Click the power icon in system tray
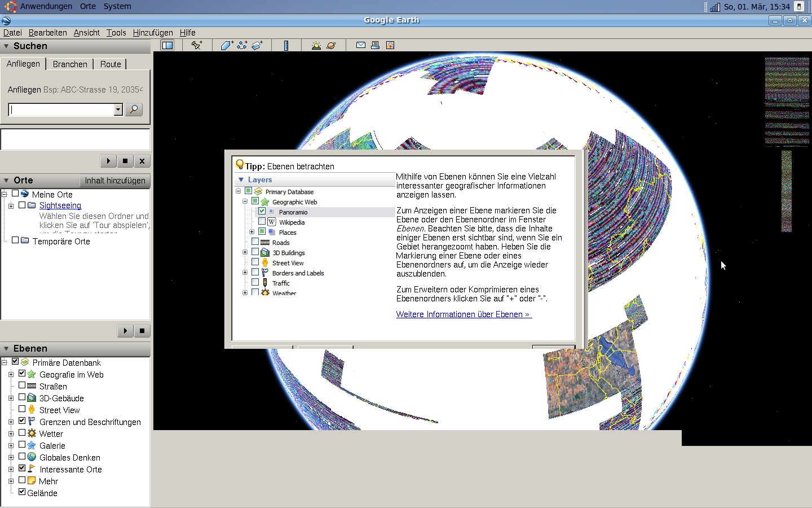 (x=799, y=7)
